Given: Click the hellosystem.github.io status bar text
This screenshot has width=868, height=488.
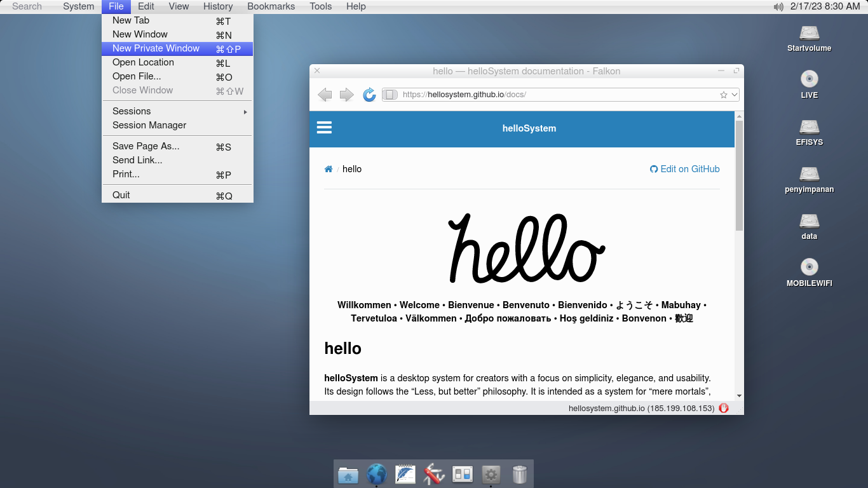Looking at the screenshot, I should (642, 409).
